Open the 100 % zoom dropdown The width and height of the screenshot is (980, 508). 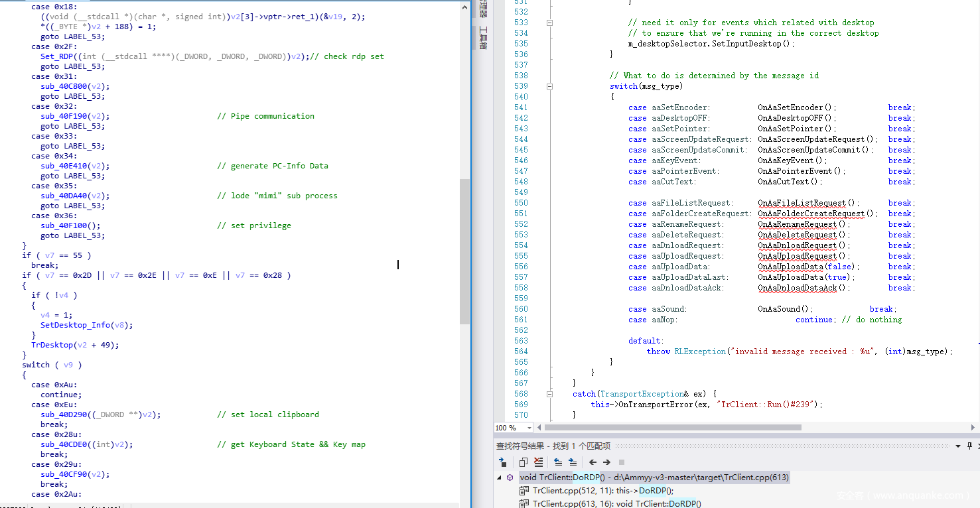pyautogui.click(x=529, y=428)
